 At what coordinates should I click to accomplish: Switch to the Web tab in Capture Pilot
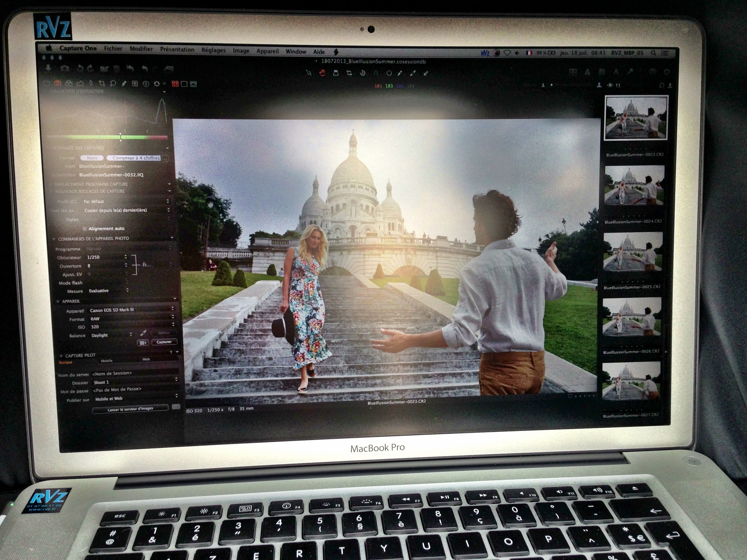point(146,359)
